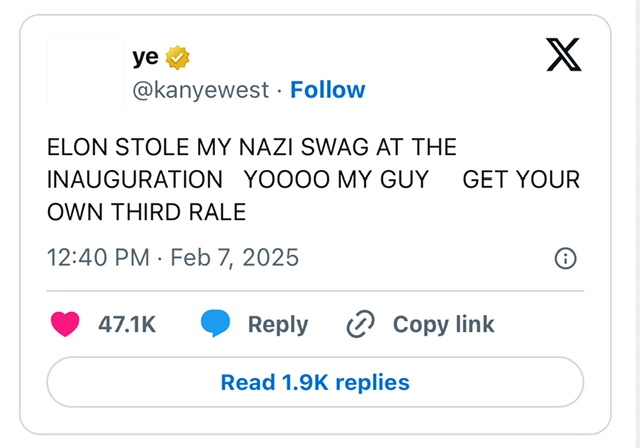The height and width of the screenshot is (448, 640).
Task: Open Read 1.9K replies
Action: click(315, 382)
